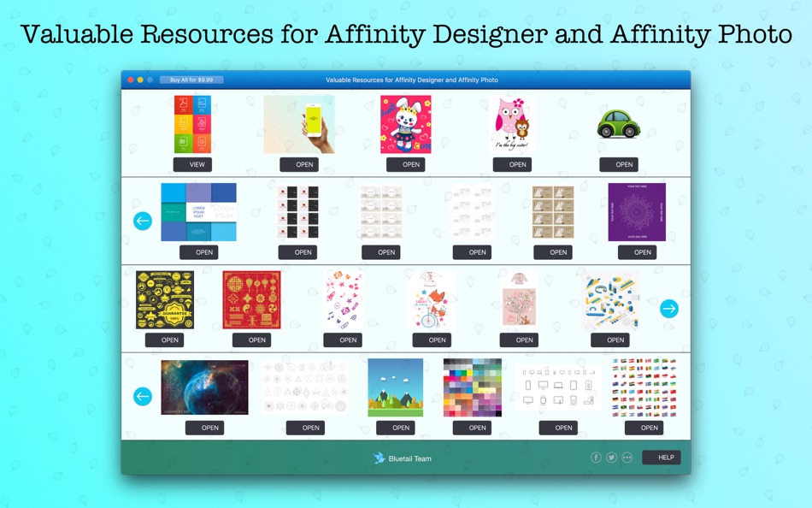Click the Bluetail Team logo link
812x508 pixels.
(x=403, y=458)
